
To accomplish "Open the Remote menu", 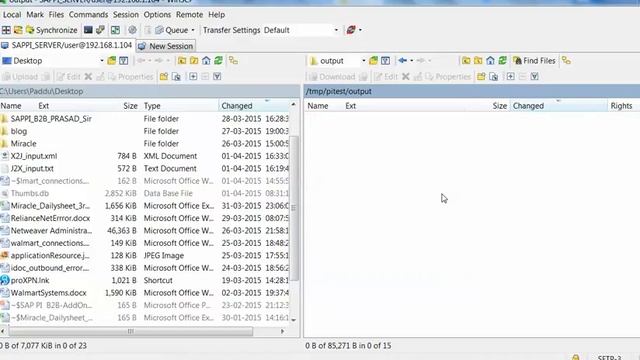I will click(x=189, y=15).
